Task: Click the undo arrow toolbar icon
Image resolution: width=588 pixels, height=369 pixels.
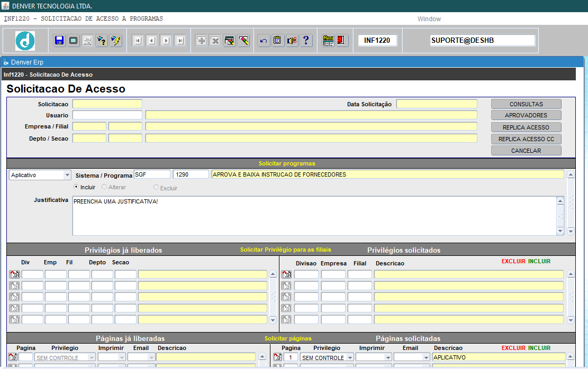Action: 264,41
